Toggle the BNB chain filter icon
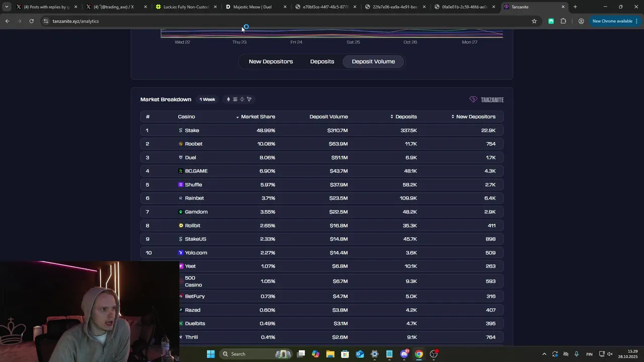Viewport: 644px width, 362px height. [242, 100]
